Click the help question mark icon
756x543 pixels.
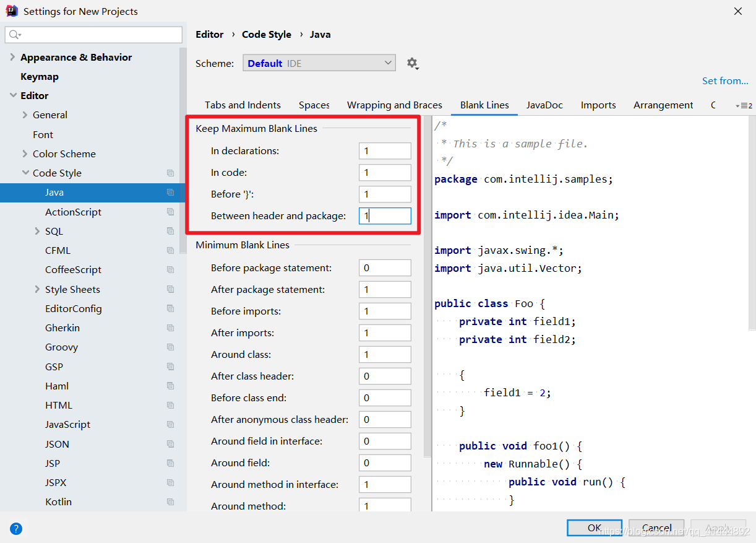[x=16, y=529]
